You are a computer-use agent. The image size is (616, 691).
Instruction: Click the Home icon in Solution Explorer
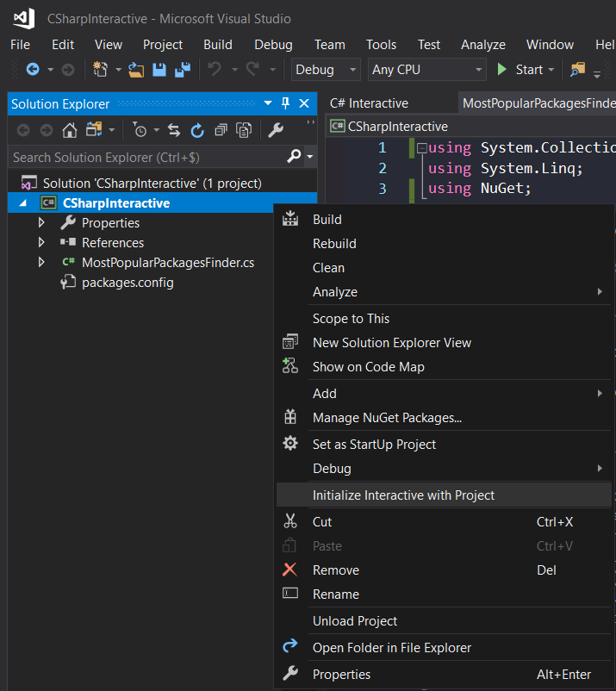pos(70,130)
